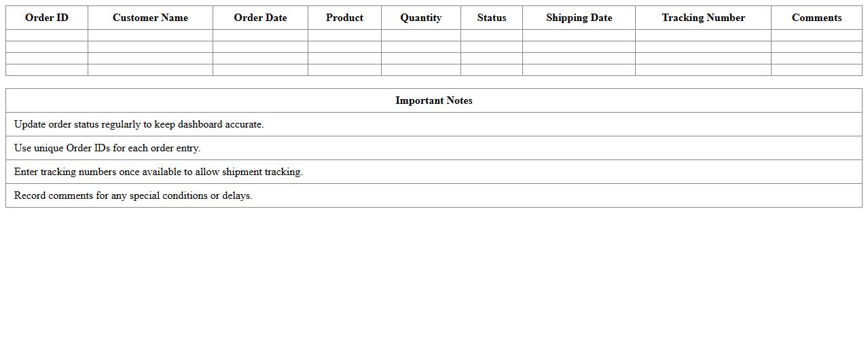Image resolution: width=868 pixels, height=340 pixels.
Task: Click the Quantity column header
Action: 420,18
